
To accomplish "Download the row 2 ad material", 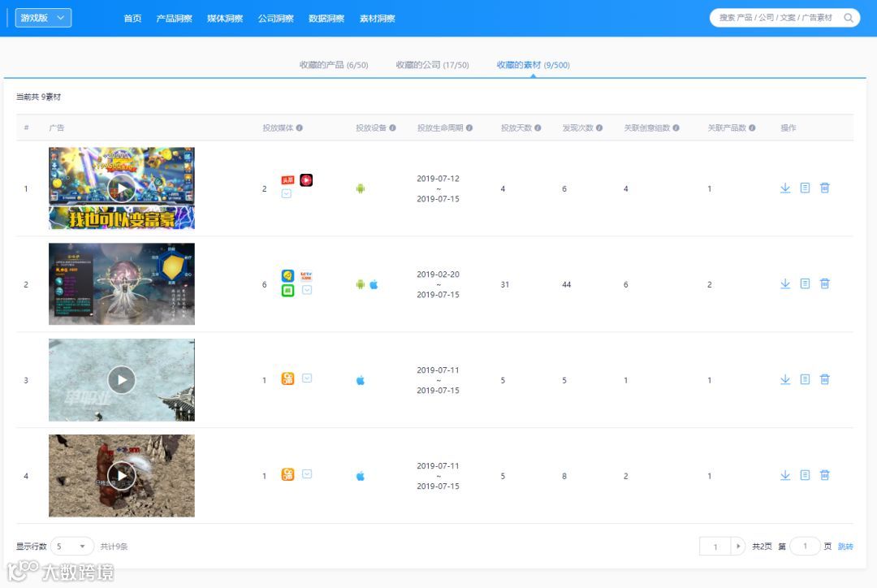I will click(785, 283).
